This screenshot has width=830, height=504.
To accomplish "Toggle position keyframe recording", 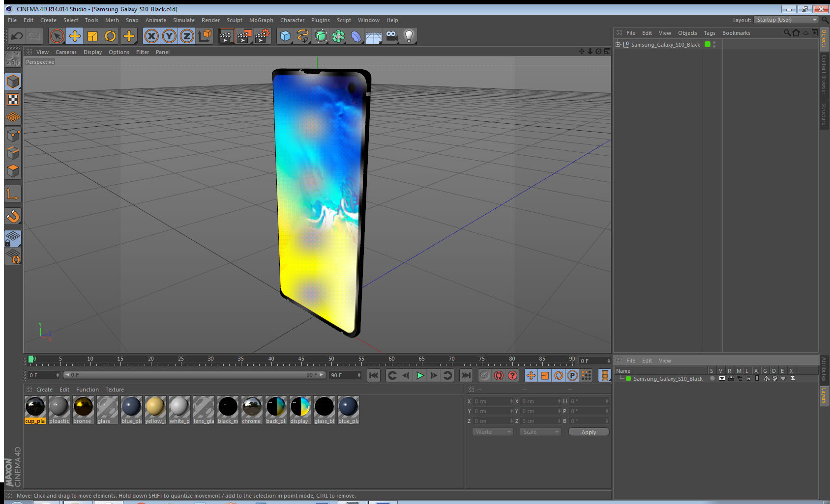I will [x=531, y=375].
